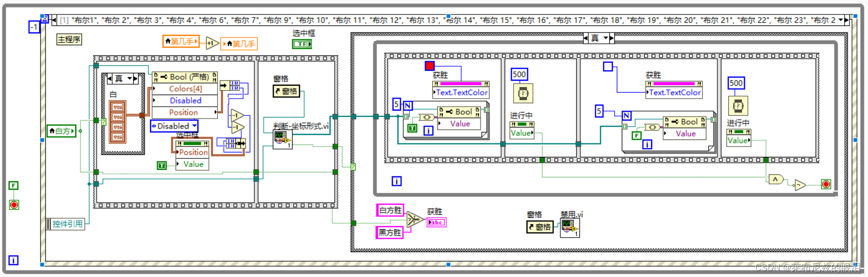Click outer 真 case selector next arrow
Screen dimensions: 868x277
(612, 38)
